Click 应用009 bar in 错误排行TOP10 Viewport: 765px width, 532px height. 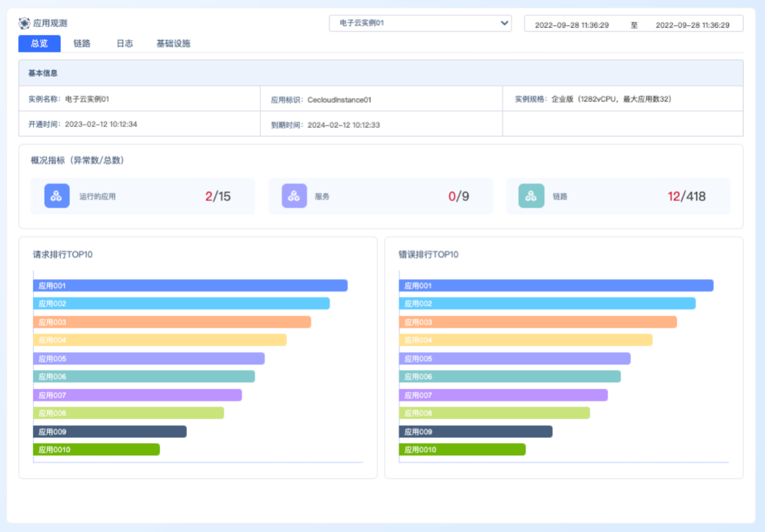click(x=476, y=431)
